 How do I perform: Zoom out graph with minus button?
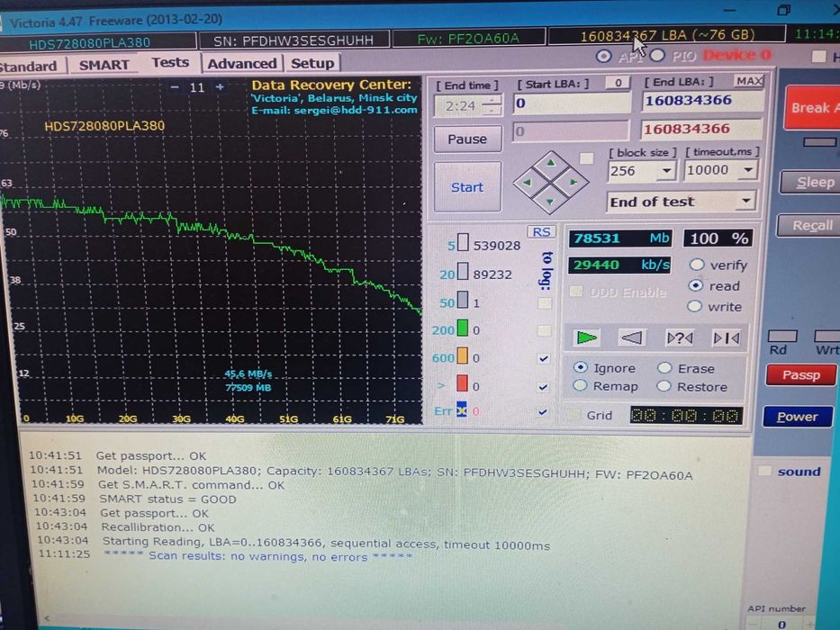point(175,87)
